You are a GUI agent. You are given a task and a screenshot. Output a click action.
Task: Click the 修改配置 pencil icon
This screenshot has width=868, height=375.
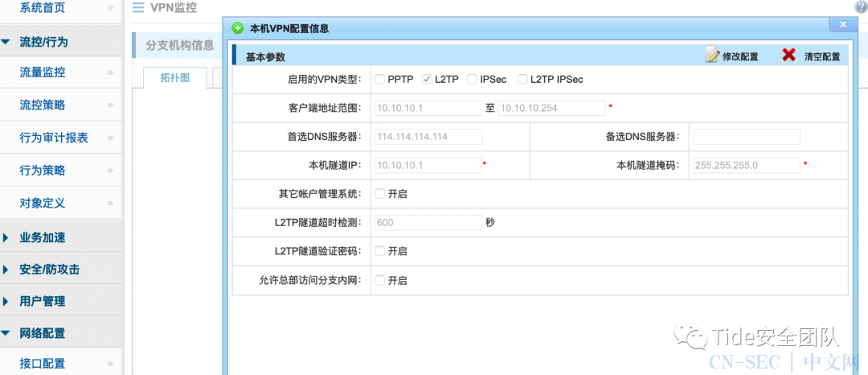(712, 56)
